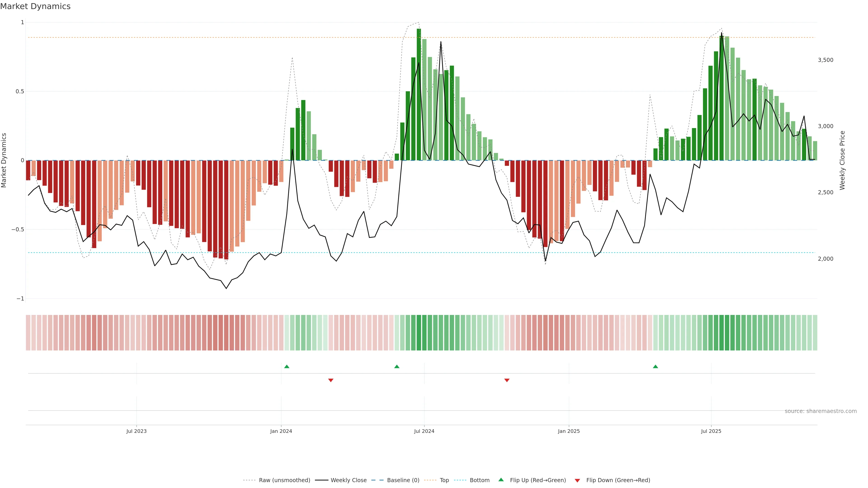Image resolution: width=868 pixels, height=488 pixels.
Task: Click the second red flip-down triangle marker
Action: click(x=507, y=380)
